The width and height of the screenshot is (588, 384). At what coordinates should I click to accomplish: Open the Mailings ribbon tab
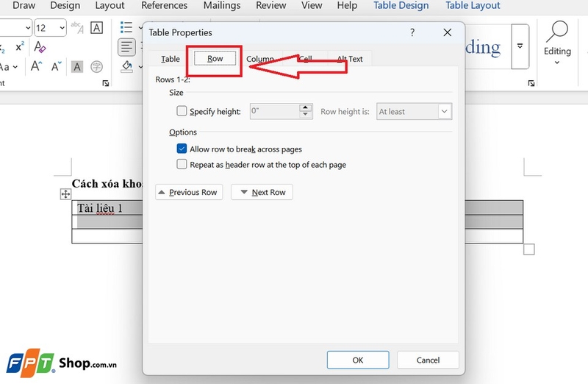pos(222,5)
